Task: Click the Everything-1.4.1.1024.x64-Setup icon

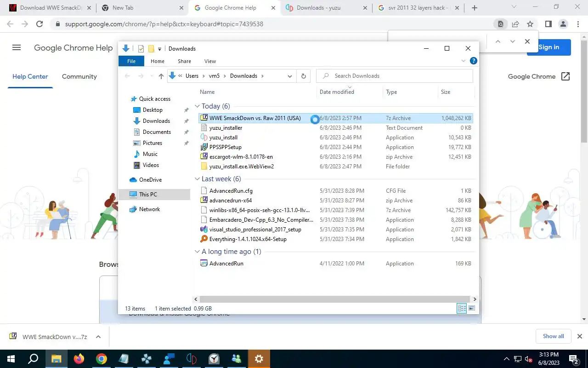Action: click(x=204, y=239)
